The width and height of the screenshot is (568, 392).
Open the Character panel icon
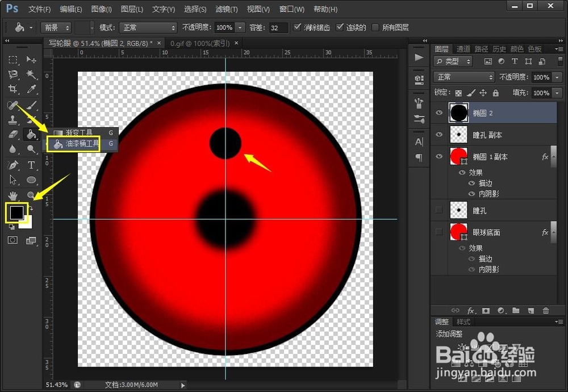[x=419, y=142]
